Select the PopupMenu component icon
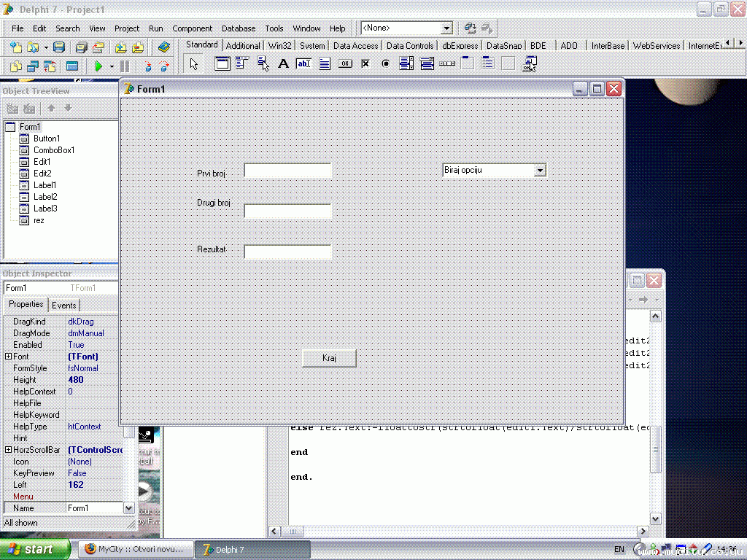Image resolution: width=747 pixels, height=560 pixels. (263, 63)
